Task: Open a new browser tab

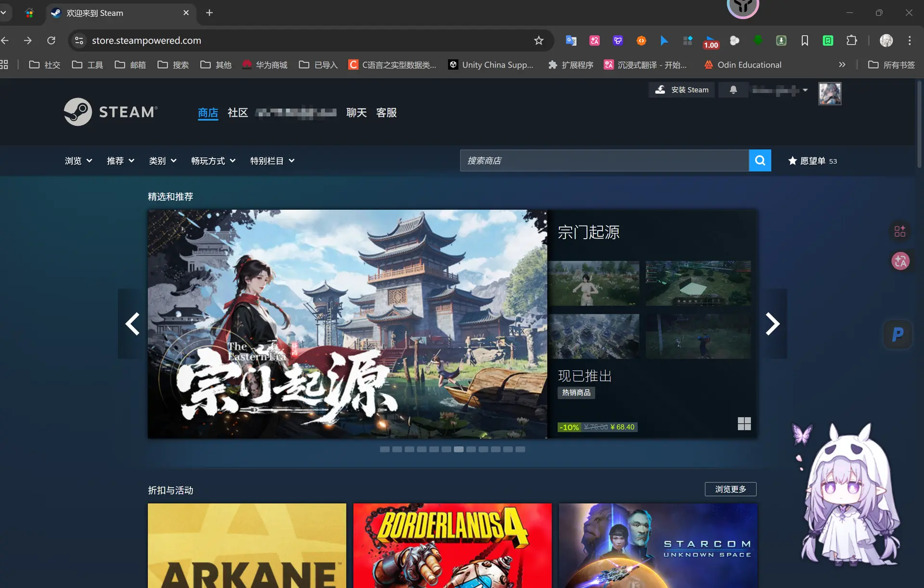Action: (209, 13)
